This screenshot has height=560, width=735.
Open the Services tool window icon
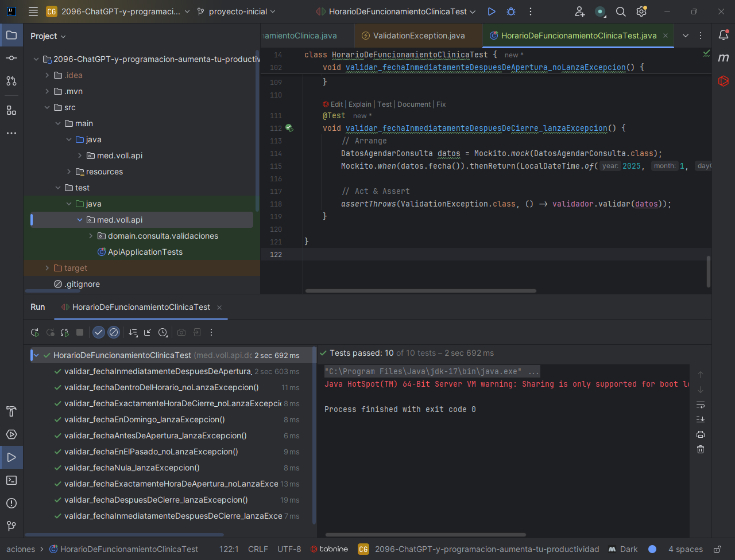[x=11, y=434]
